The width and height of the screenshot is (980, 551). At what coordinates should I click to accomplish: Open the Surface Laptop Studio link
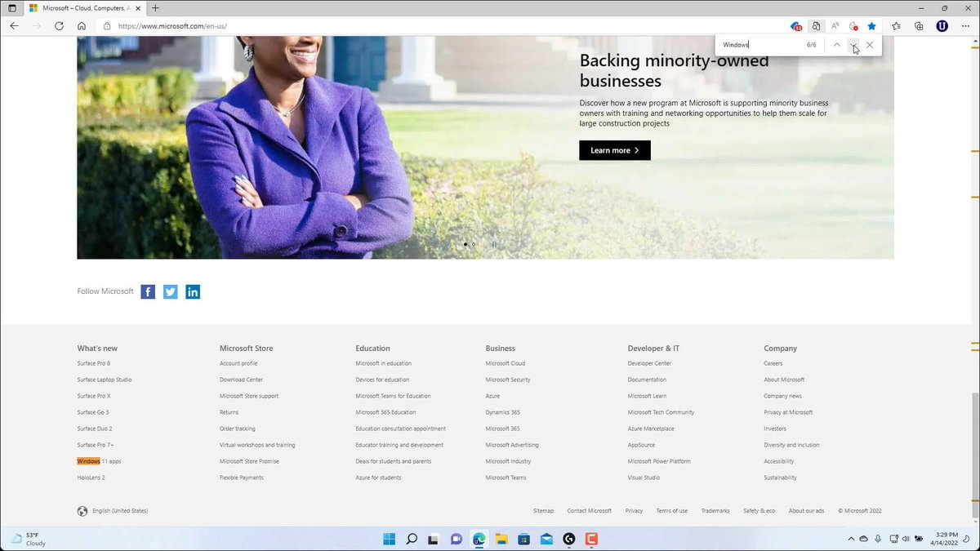[x=105, y=380]
